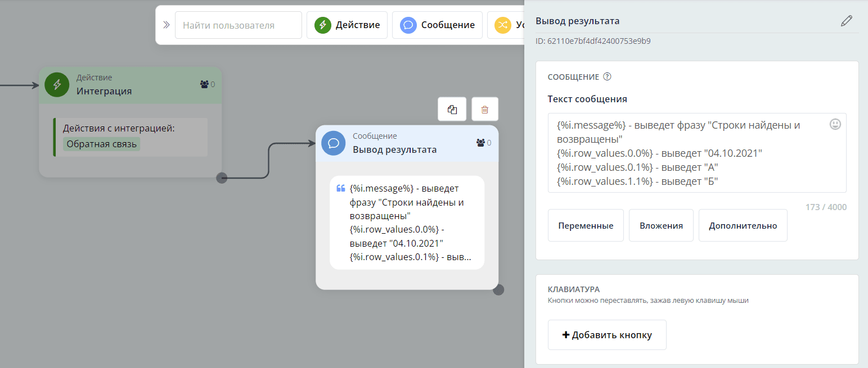Select the Обратная связь integration tag
This screenshot has height=368, width=868.
(x=101, y=144)
